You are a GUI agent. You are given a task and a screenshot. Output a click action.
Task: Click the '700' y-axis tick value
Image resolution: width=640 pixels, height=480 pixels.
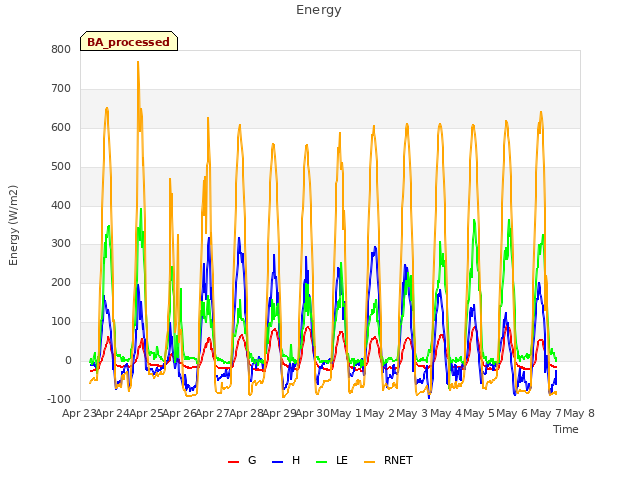[61, 89]
